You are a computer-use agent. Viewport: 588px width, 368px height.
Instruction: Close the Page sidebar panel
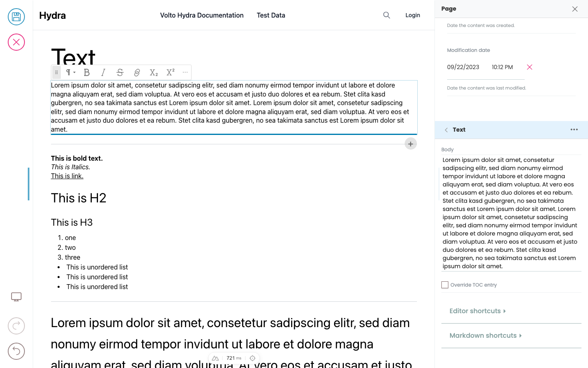pos(575,9)
